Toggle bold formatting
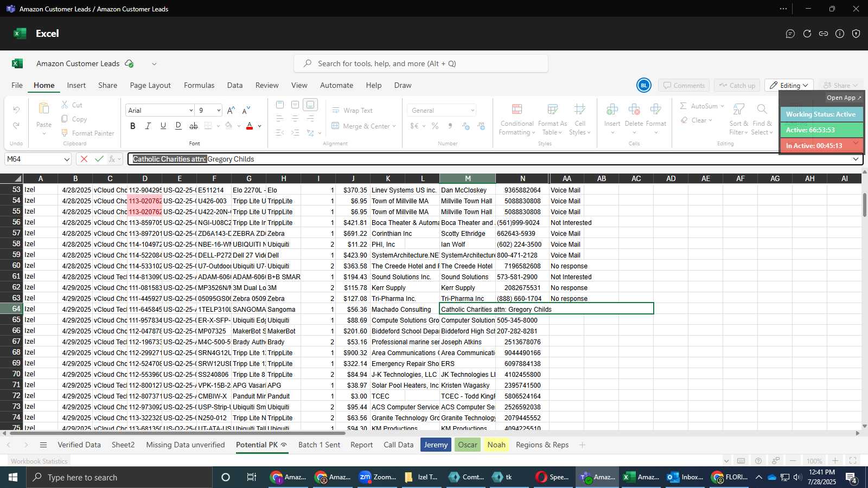Image resolution: width=868 pixels, height=488 pixels. (x=133, y=126)
